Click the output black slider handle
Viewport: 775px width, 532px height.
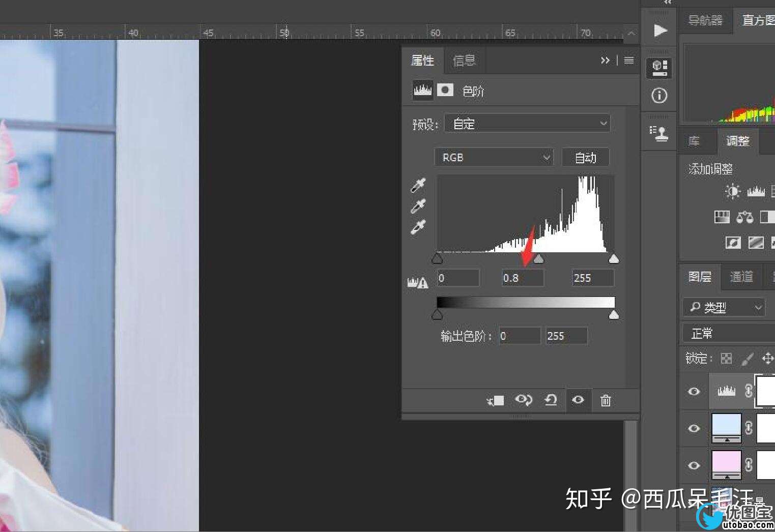pyautogui.click(x=437, y=315)
